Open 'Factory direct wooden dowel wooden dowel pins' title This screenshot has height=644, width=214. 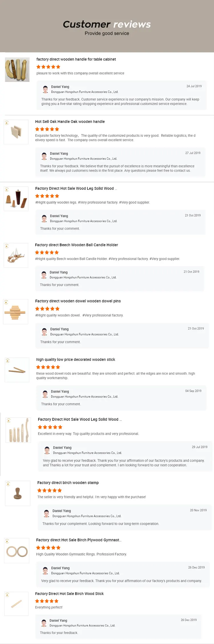click(78, 301)
